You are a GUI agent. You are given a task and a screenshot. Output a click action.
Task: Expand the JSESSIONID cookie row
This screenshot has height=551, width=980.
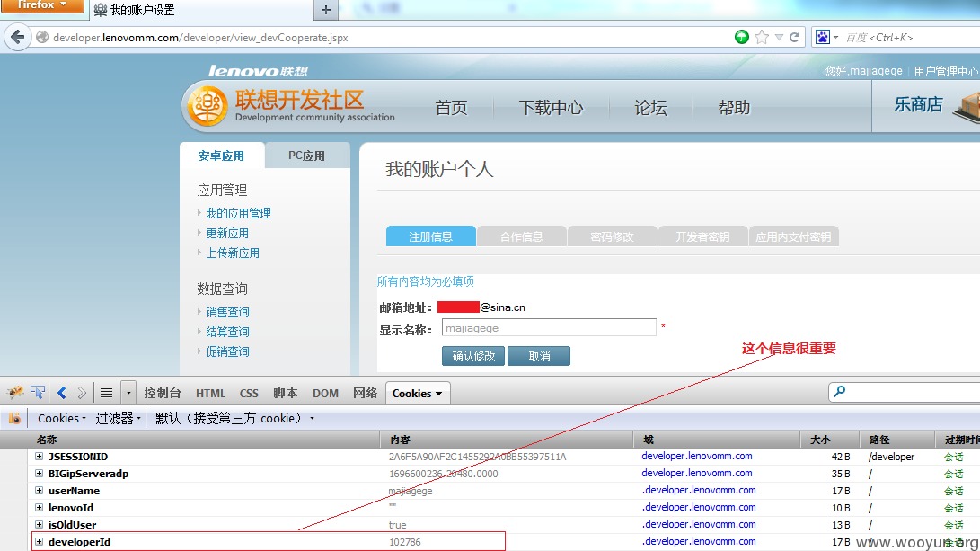[x=39, y=457]
